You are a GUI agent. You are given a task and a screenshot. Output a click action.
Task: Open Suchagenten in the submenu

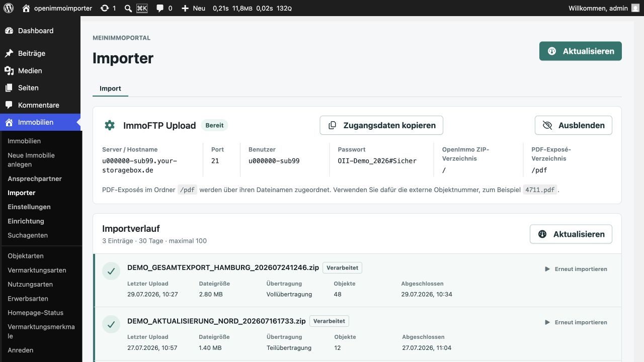28,235
